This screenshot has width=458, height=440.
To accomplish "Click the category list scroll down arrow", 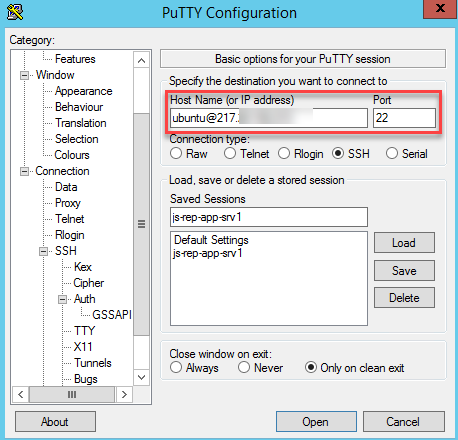I will 141,377.
